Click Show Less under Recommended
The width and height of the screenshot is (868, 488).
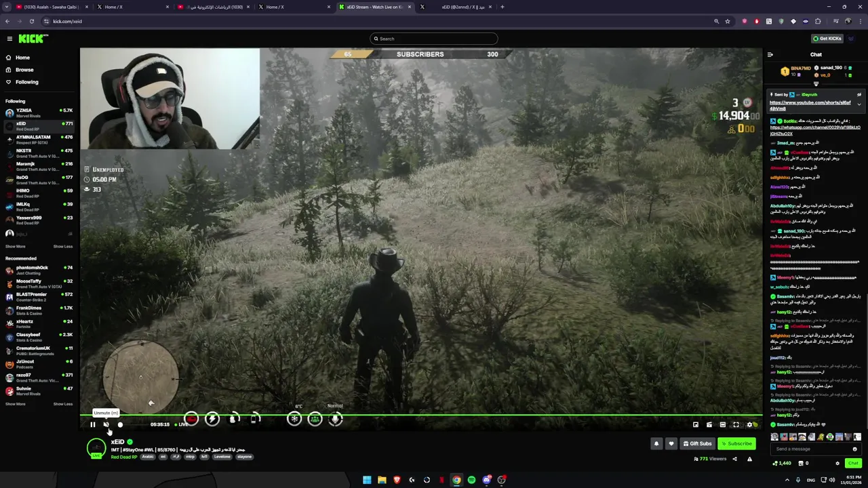(63, 404)
